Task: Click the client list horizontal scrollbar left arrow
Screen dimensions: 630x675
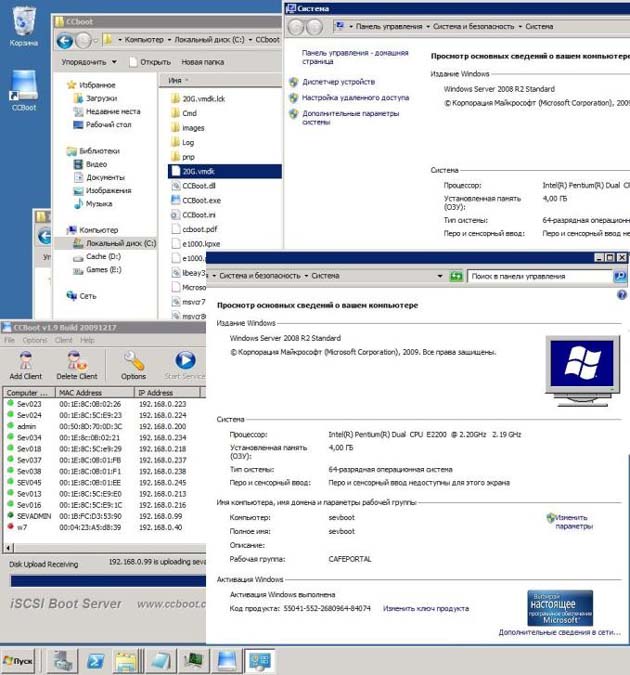Action: 9,548
